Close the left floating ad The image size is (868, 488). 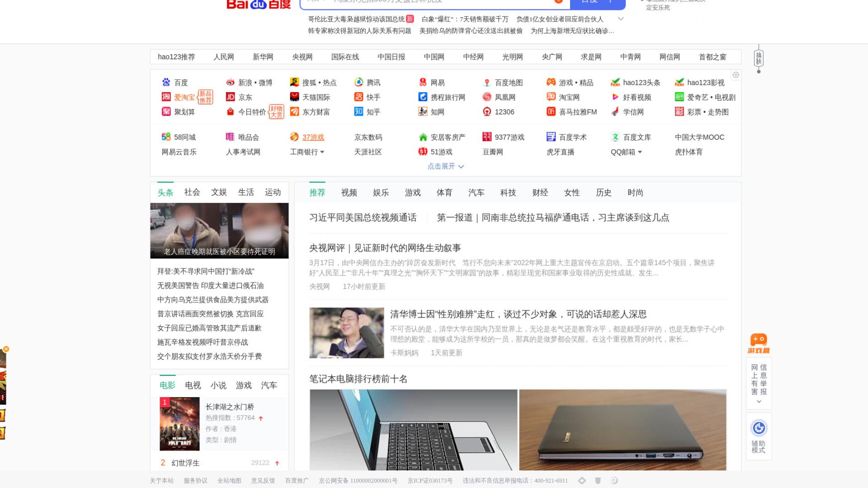point(6,349)
